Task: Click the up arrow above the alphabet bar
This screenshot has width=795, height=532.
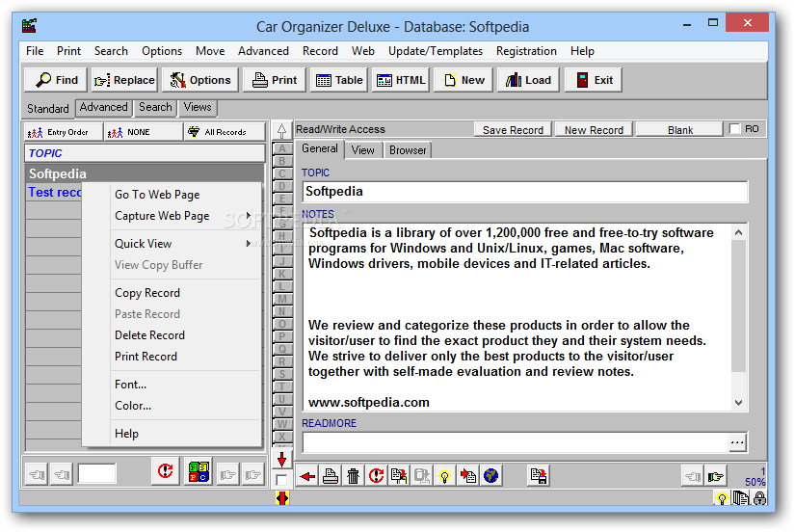Action: (x=282, y=131)
